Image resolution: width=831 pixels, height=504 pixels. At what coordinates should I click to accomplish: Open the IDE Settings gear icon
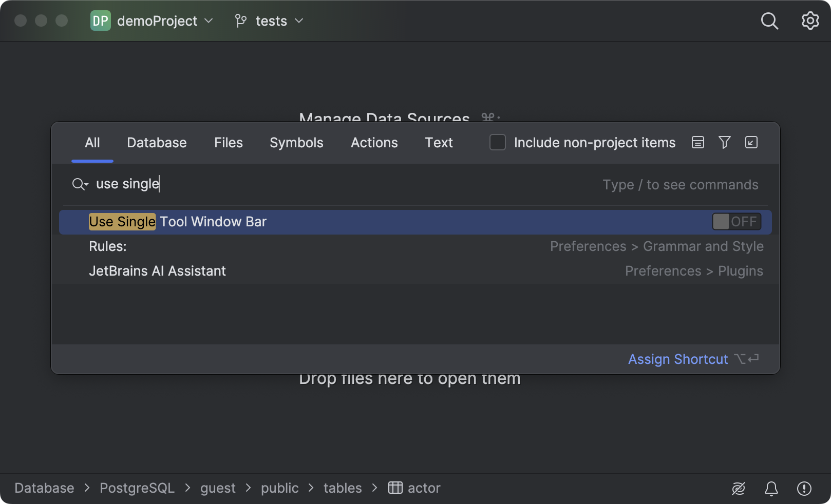(x=810, y=21)
